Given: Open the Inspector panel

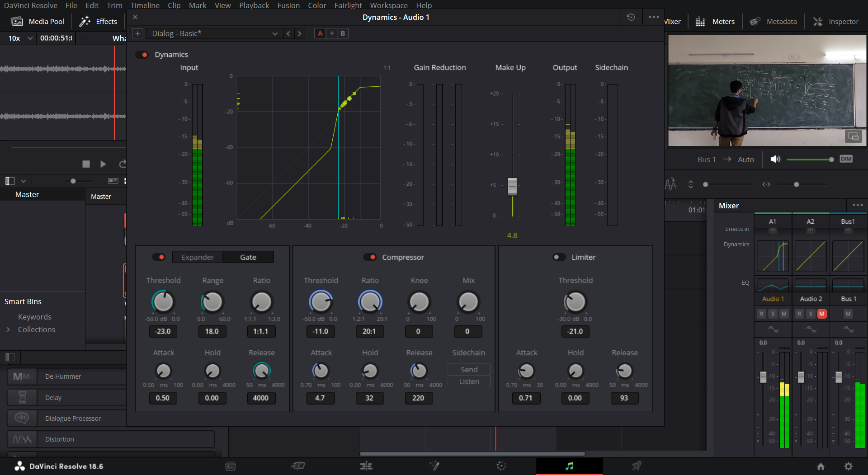Looking at the screenshot, I should pos(836,21).
